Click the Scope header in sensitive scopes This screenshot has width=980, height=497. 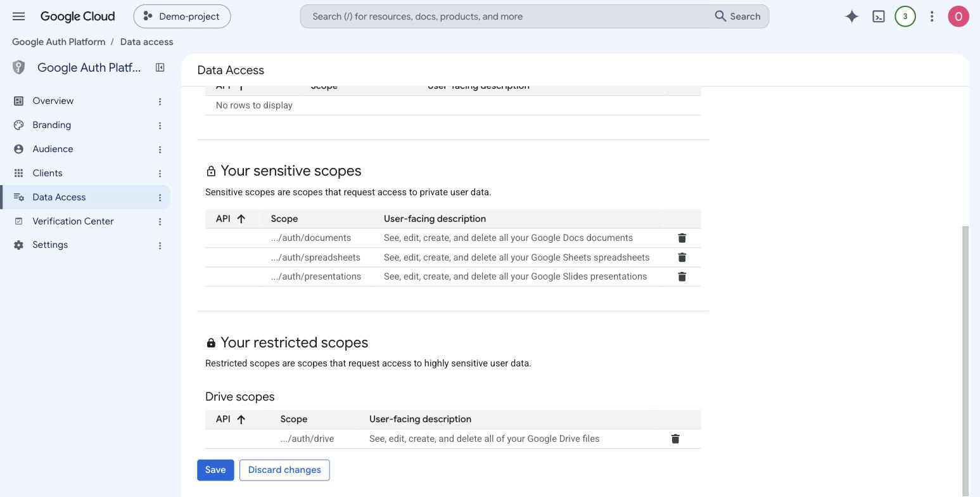284,219
